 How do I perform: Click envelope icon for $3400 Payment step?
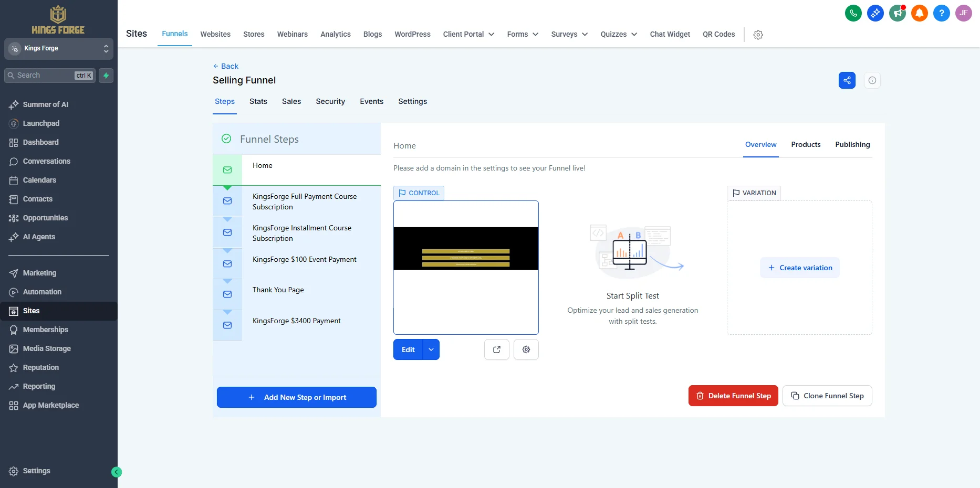tap(227, 325)
